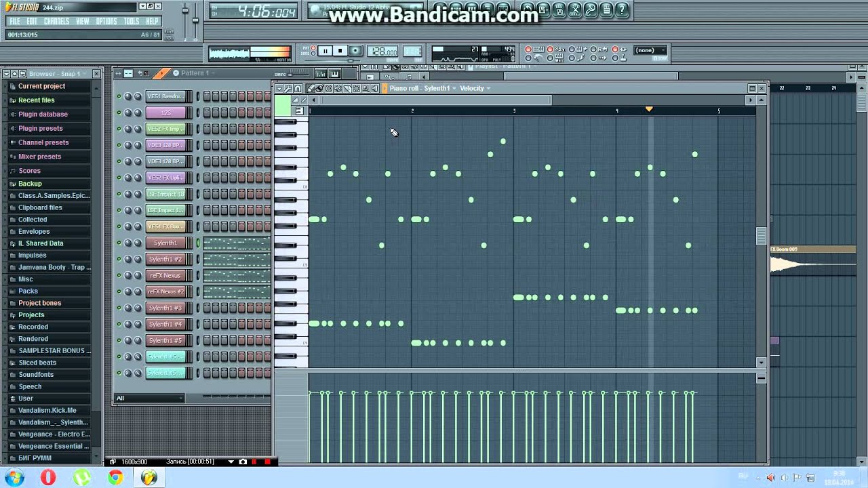Open the keyboard editor in step sequencer
This screenshot has width=868, height=488.
pos(335,75)
